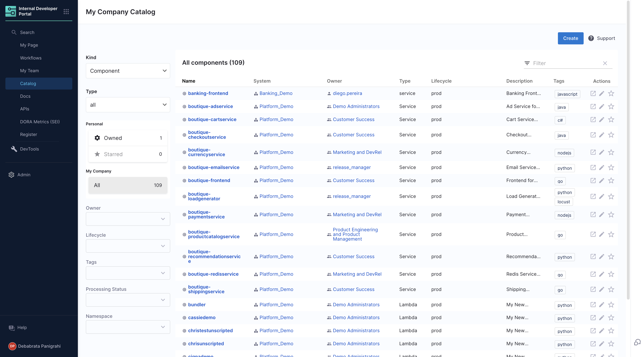Click the Support question mark icon

coord(591,38)
